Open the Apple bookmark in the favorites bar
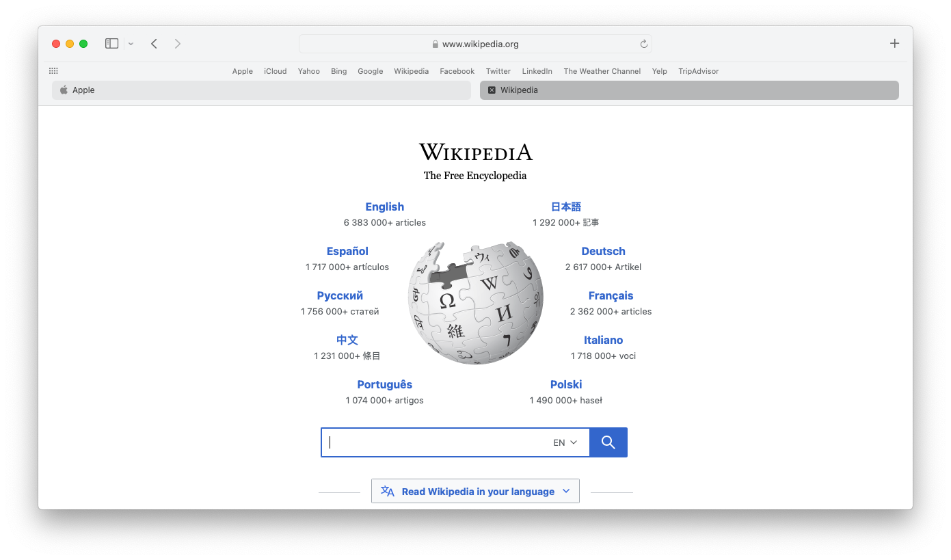This screenshot has height=560, width=951. pyautogui.click(x=242, y=71)
